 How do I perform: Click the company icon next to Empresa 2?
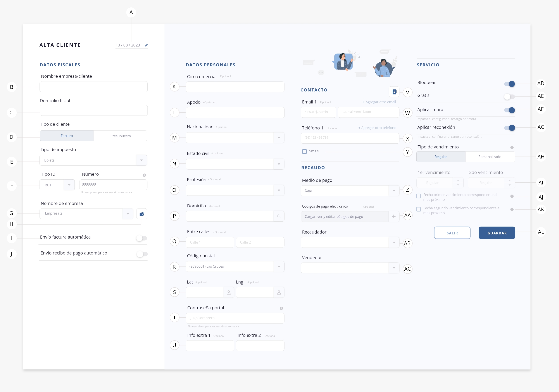coord(142,214)
